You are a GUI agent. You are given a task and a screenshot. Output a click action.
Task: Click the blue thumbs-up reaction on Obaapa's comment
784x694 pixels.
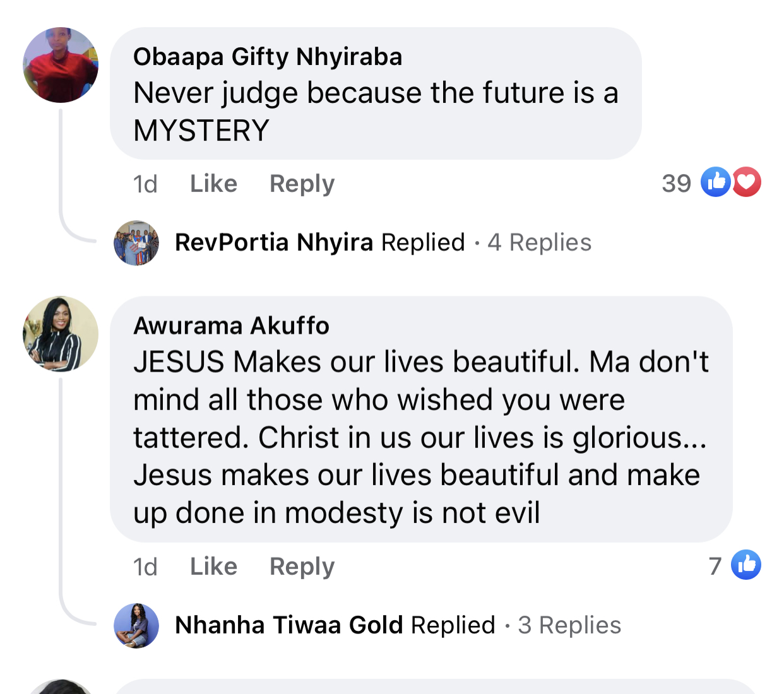[x=716, y=182]
